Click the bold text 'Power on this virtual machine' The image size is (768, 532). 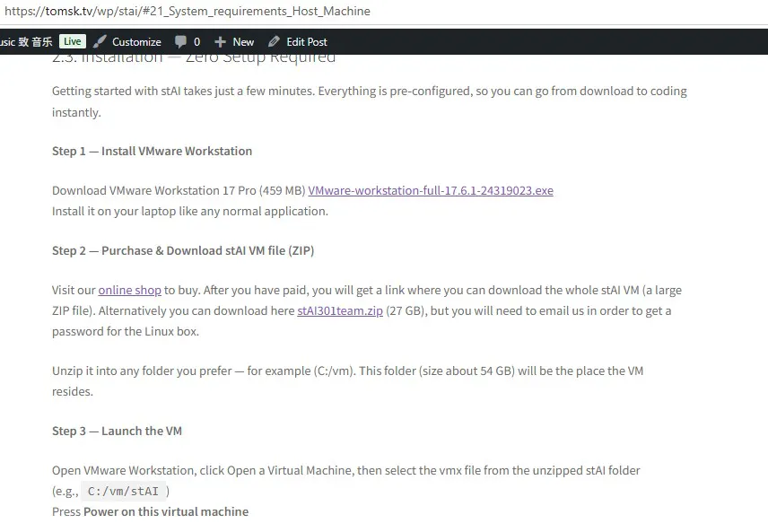point(166,511)
